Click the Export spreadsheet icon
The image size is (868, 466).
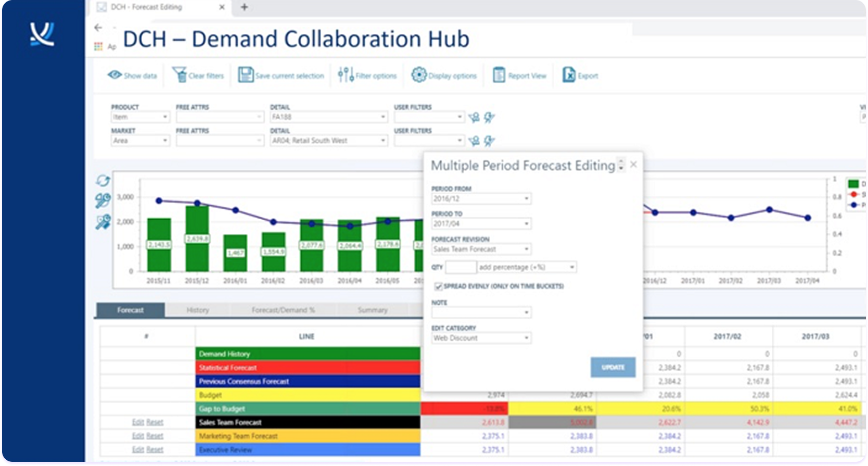(x=569, y=75)
